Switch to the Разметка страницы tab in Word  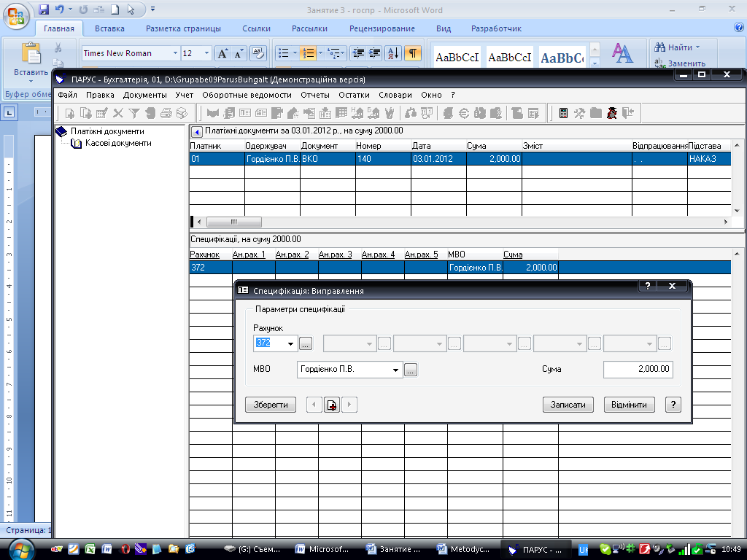click(x=183, y=28)
